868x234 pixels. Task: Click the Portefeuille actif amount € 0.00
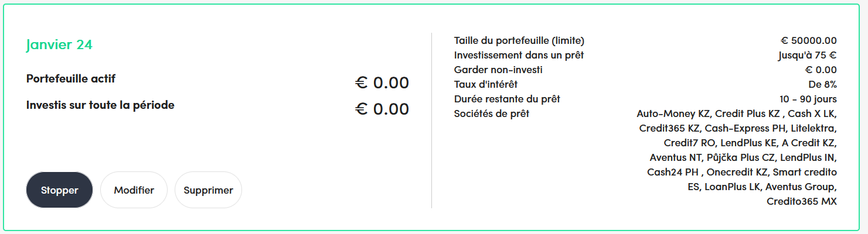(382, 83)
